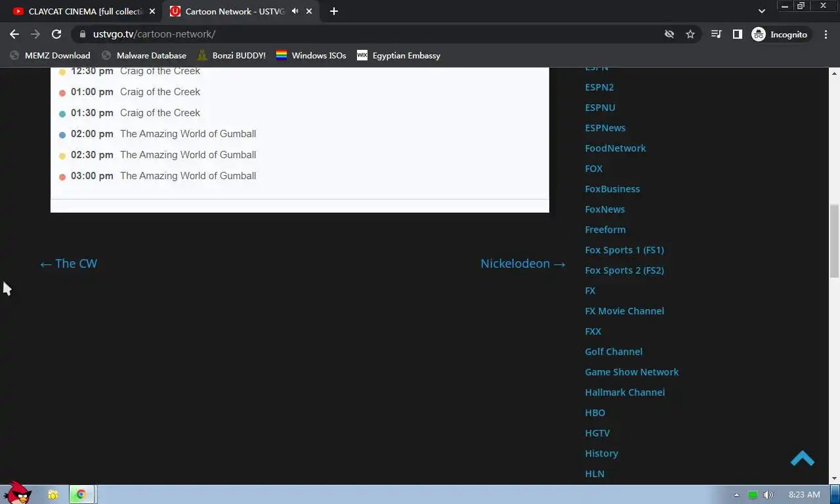Open the Windows ISOs bookmark
Viewport: 840px width, 504px height.
click(x=311, y=55)
